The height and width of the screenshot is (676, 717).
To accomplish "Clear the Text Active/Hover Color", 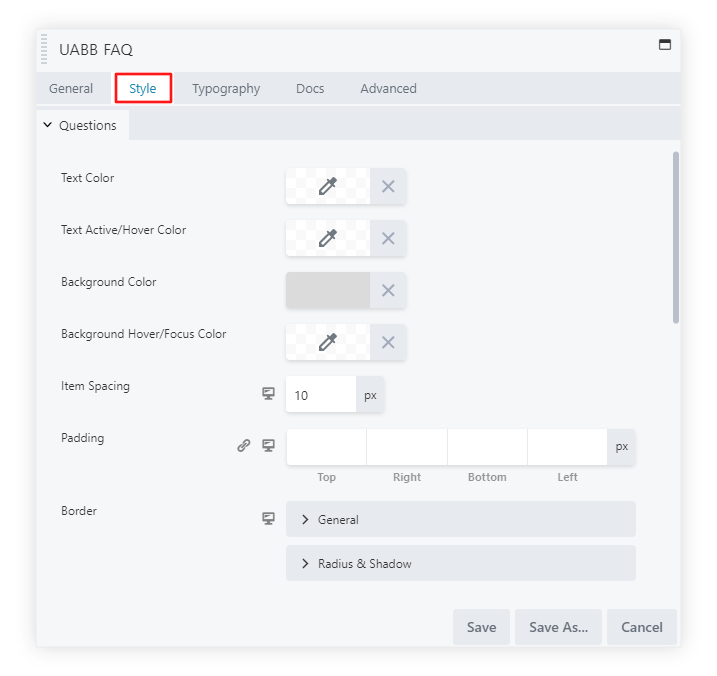I will click(388, 238).
